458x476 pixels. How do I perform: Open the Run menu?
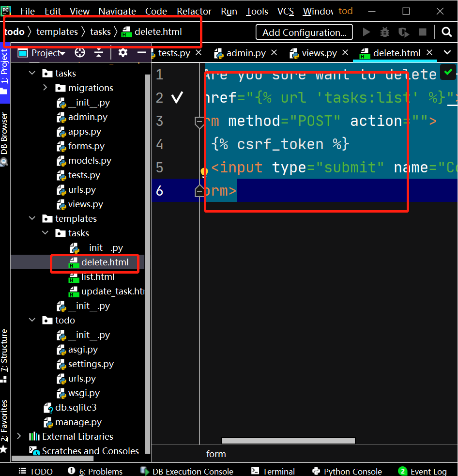pos(229,11)
